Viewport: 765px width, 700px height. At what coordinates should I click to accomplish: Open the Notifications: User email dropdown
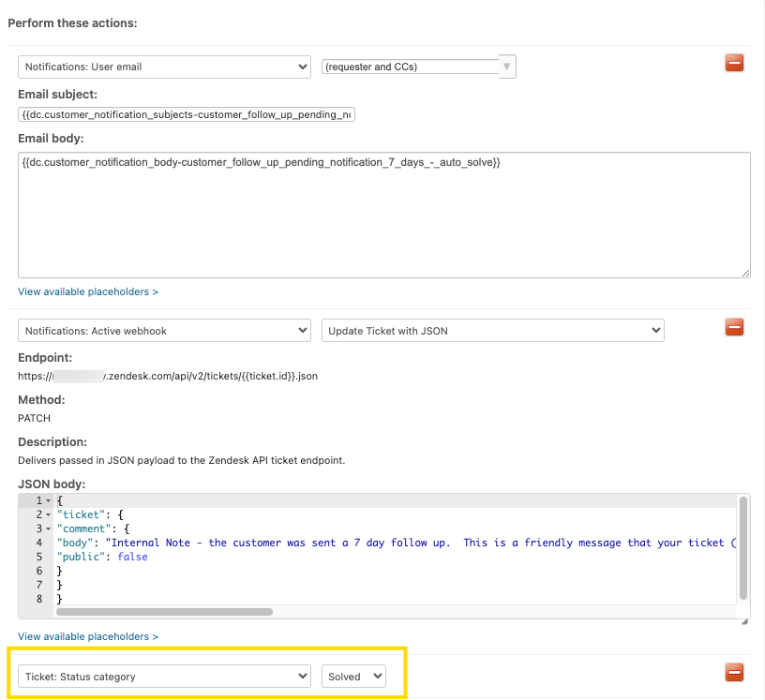tap(164, 67)
